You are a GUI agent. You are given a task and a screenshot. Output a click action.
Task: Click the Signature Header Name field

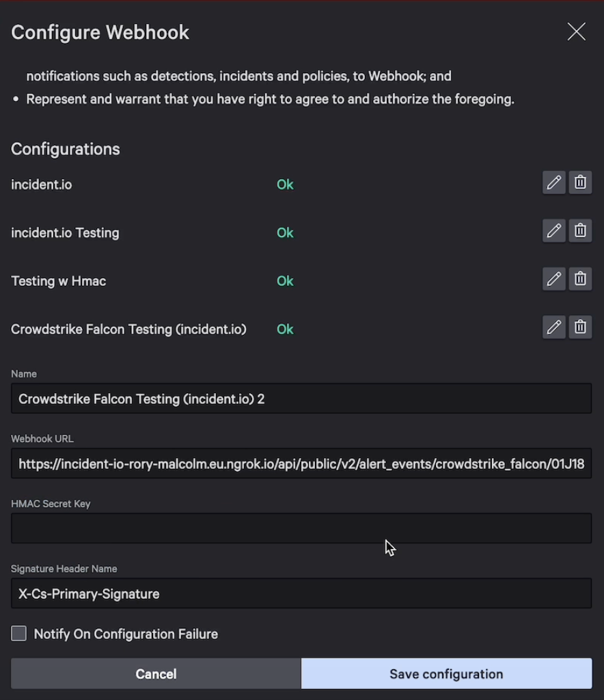301,593
